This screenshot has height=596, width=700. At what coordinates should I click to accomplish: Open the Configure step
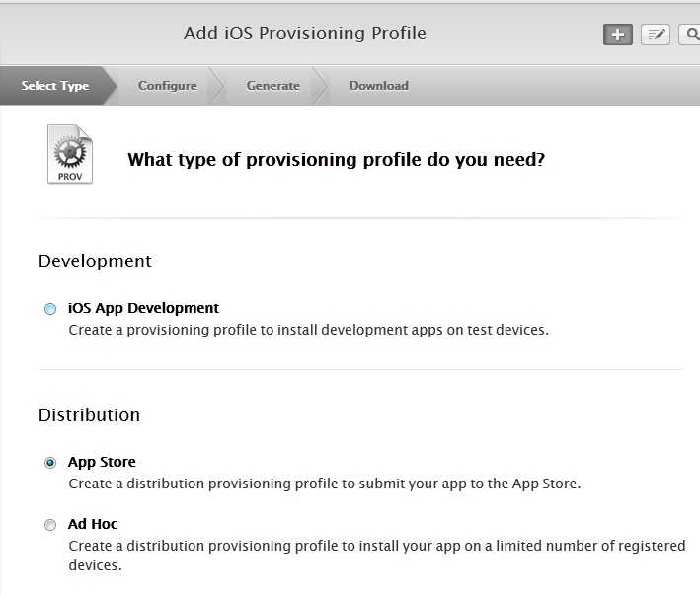point(168,86)
